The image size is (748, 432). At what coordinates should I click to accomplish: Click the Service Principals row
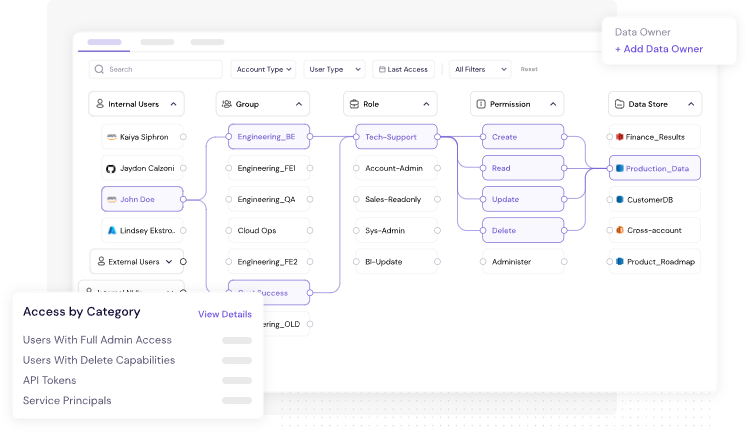[x=137, y=401]
